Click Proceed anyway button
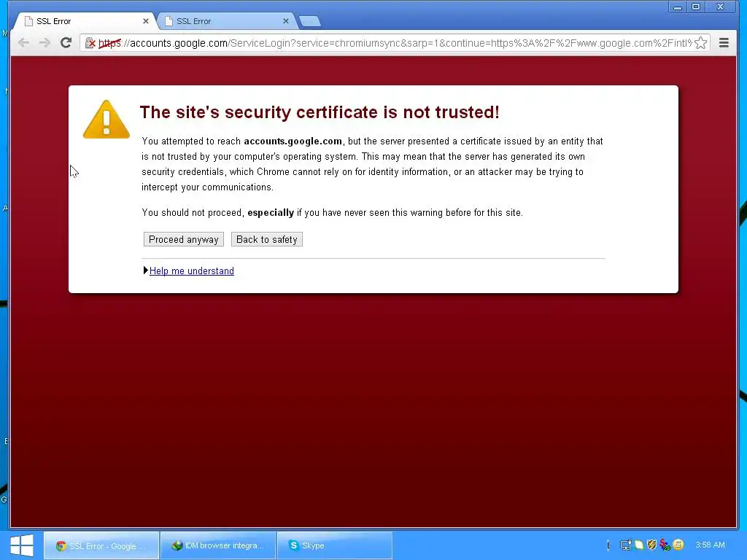 [183, 239]
